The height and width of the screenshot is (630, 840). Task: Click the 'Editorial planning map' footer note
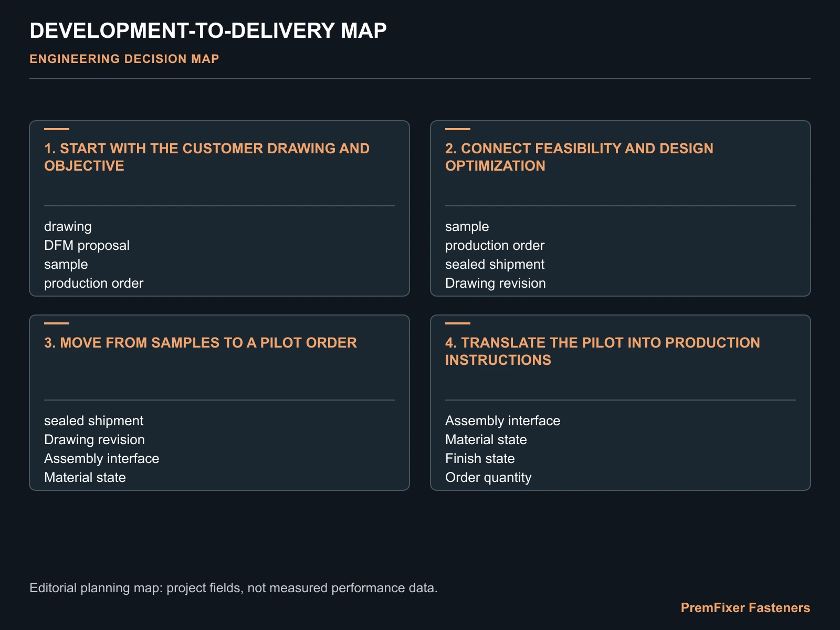coord(234,588)
